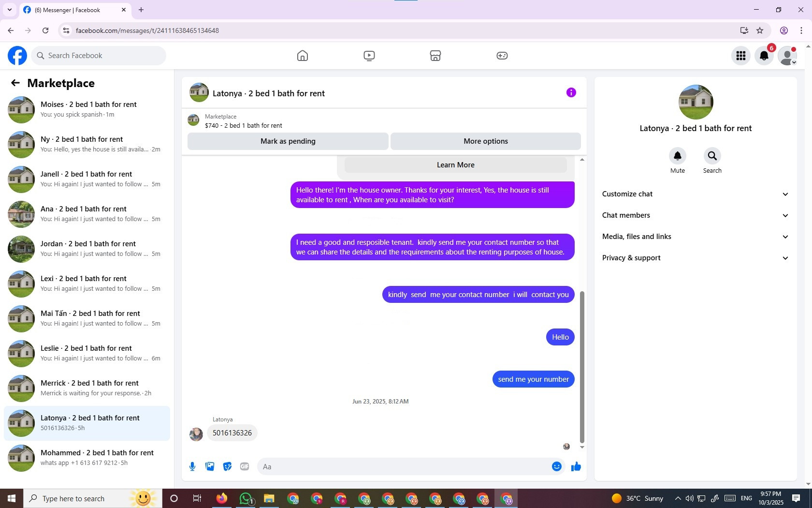Open the Lexi chat conversation

[x=87, y=284]
